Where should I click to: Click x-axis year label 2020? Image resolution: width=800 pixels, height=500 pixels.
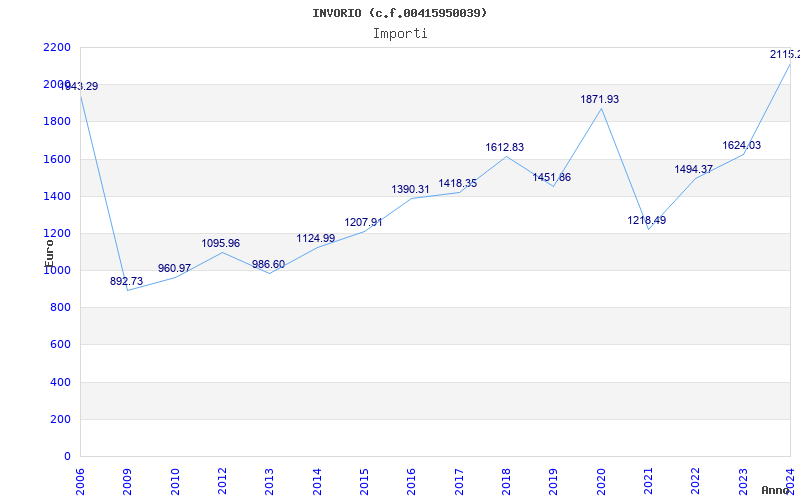(x=601, y=482)
